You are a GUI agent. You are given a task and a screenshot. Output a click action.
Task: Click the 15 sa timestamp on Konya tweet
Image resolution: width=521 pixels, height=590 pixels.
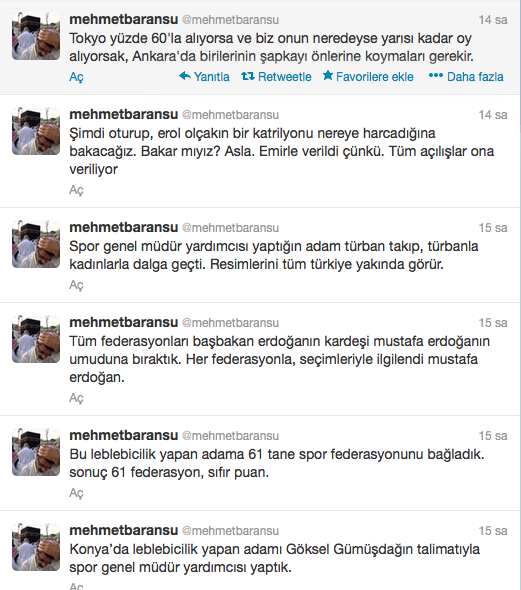493,531
